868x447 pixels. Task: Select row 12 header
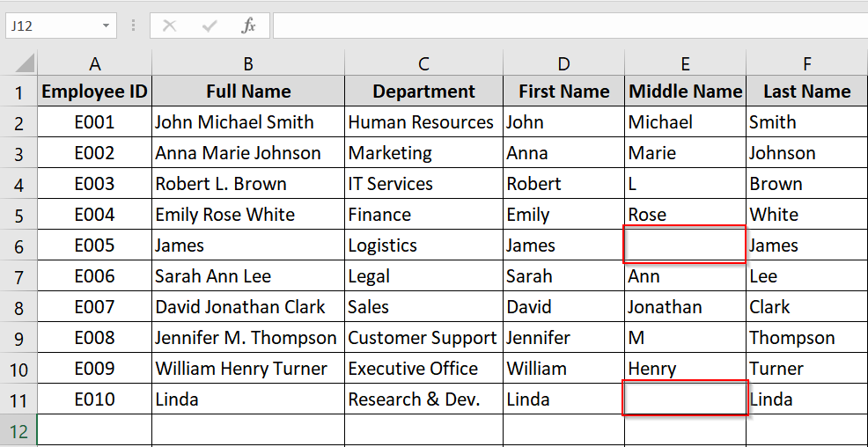(18, 430)
